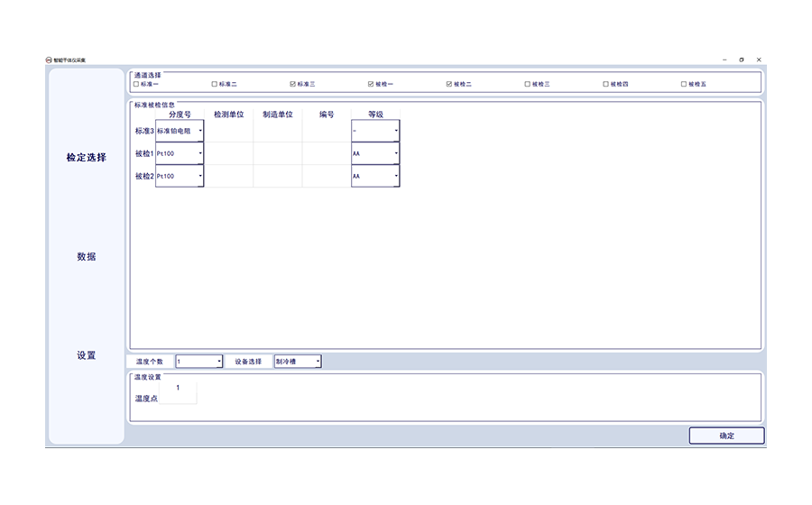The width and height of the screenshot is (812, 505).
Task: Check the 被检四 channel checkbox
Action: tap(605, 84)
